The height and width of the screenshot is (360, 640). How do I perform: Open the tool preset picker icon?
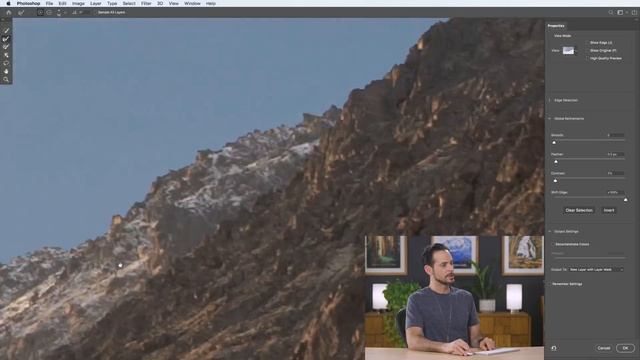pos(21,13)
